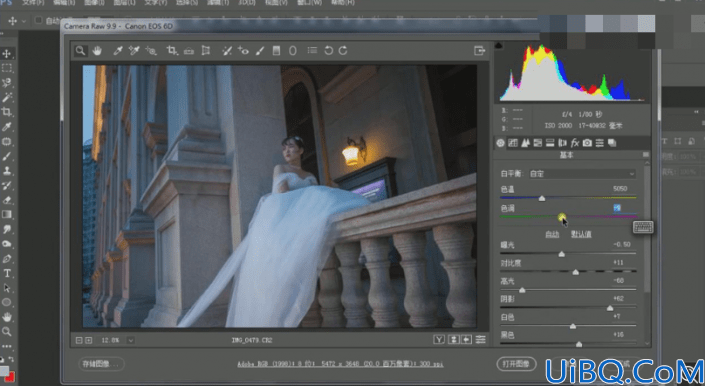Click the 色调 tint value field
Image resolution: width=705 pixels, height=386 pixels.
(x=620, y=208)
